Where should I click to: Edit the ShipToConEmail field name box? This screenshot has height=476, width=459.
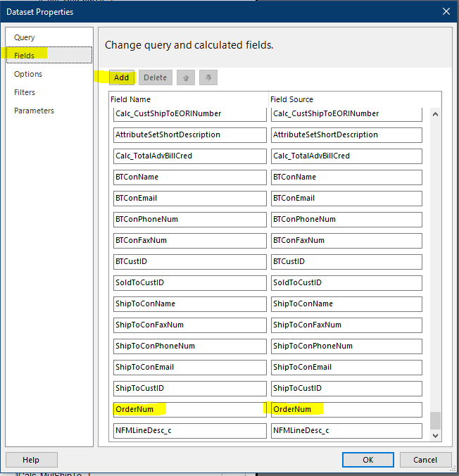190,368
